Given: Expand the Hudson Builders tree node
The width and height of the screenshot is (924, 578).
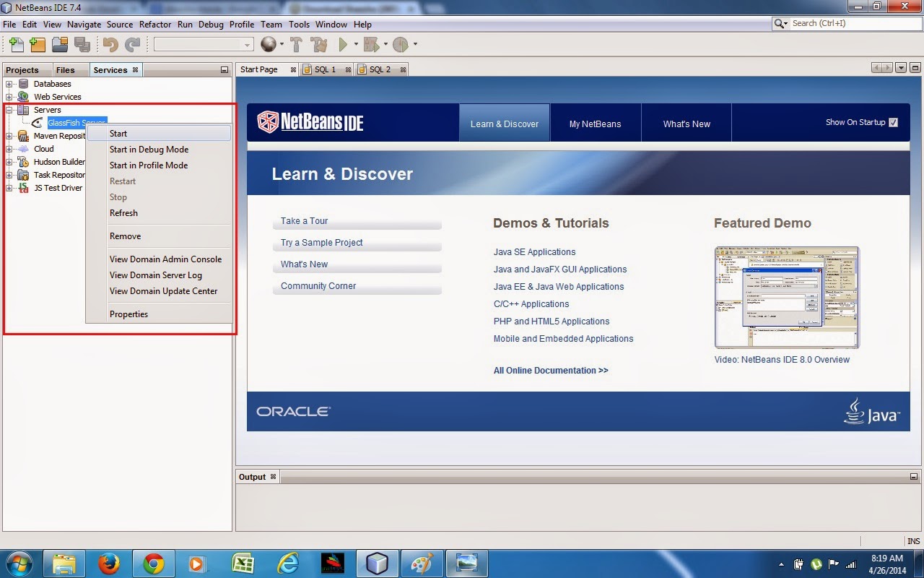Looking at the screenshot, I should (x=9, y=162).
